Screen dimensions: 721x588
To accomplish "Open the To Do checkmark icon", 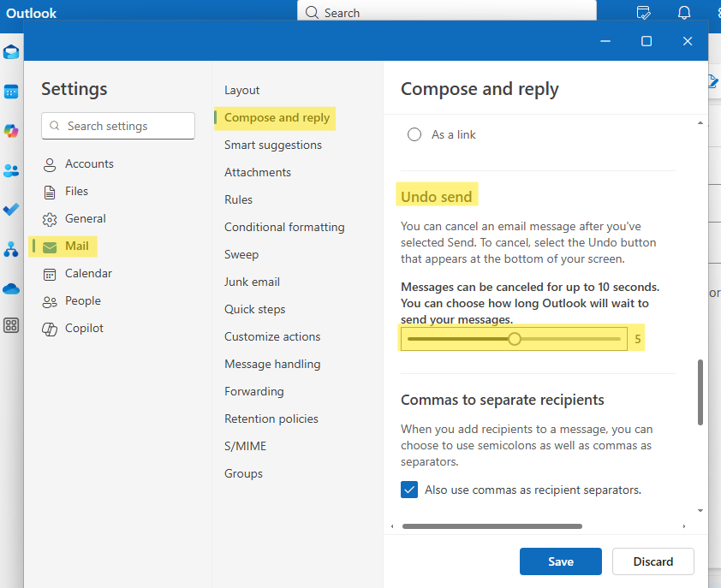I will 11,210.
